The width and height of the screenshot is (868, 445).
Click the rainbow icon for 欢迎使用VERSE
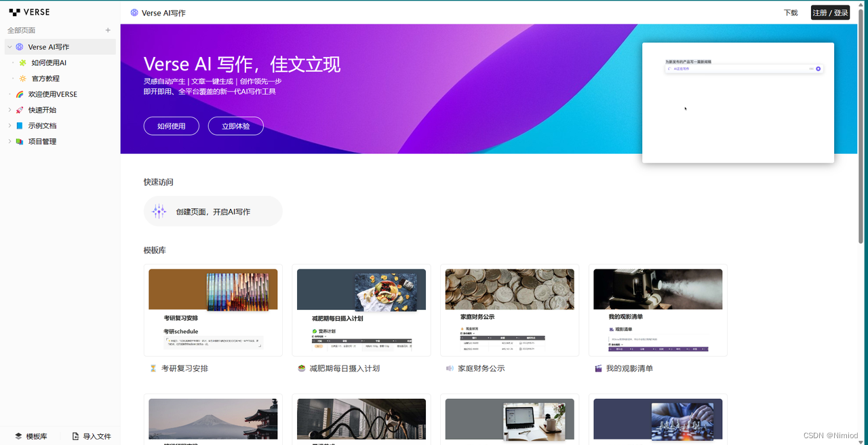(20, 94)
